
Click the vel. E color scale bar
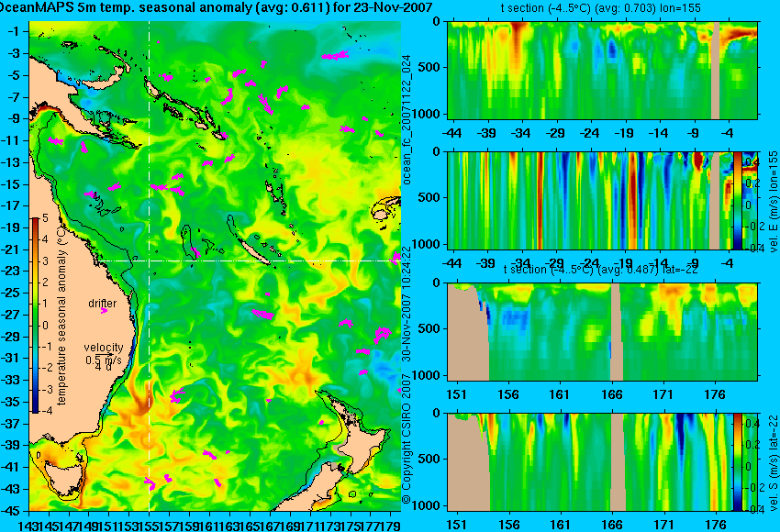pyautogui.click(x=737, y=200)
